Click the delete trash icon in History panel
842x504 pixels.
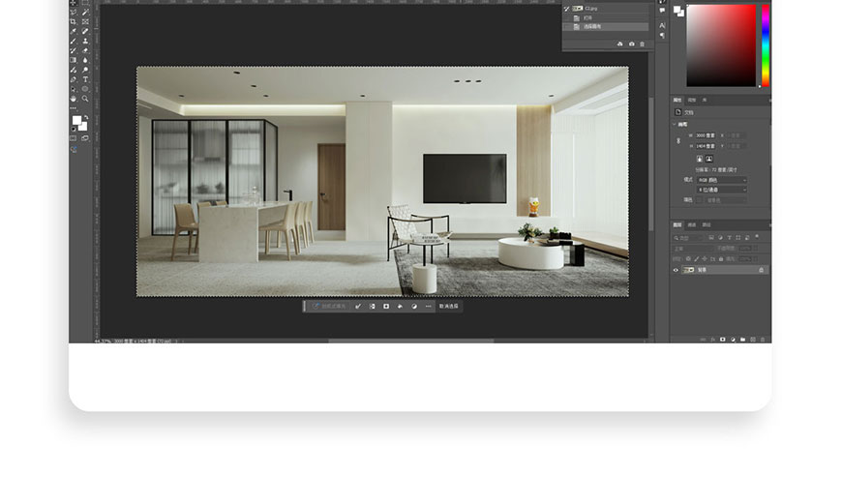(x=642, y=44)
